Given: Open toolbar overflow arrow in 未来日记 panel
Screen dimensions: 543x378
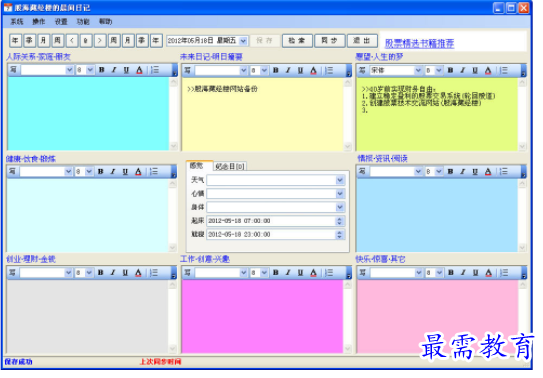Looking at the screenshot, I should (349, 71).
